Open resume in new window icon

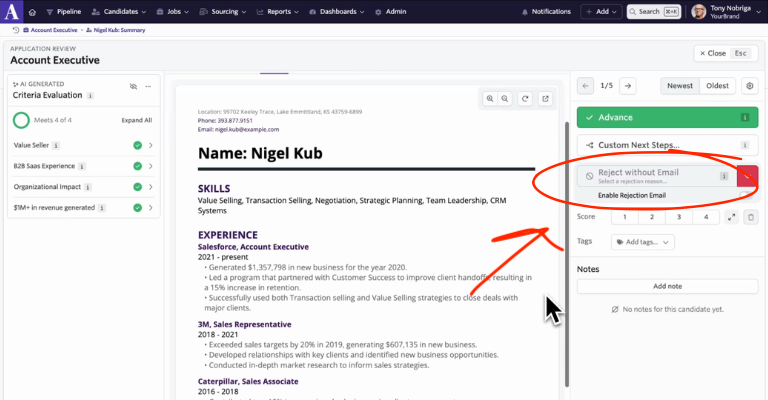(545, 98)
